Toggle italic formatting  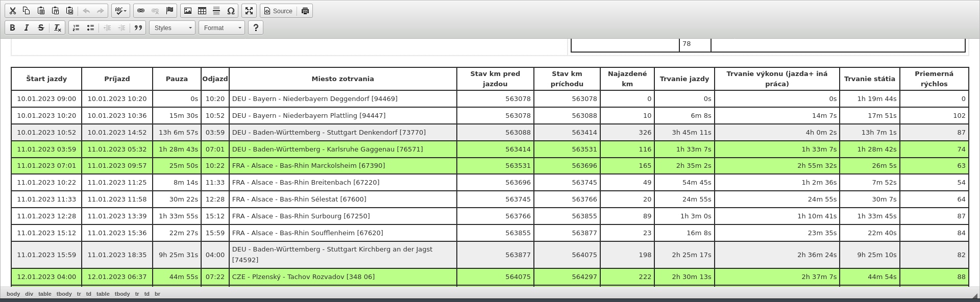27,28
